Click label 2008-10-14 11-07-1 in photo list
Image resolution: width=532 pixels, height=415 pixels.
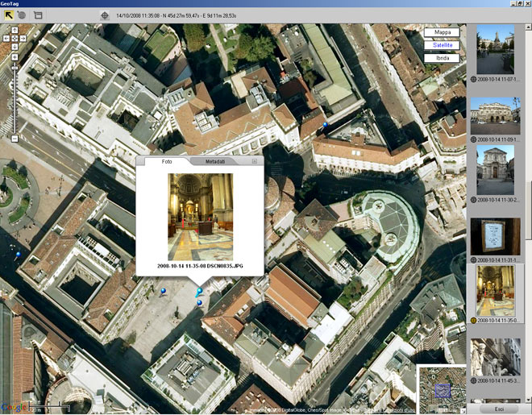point(498,79)
